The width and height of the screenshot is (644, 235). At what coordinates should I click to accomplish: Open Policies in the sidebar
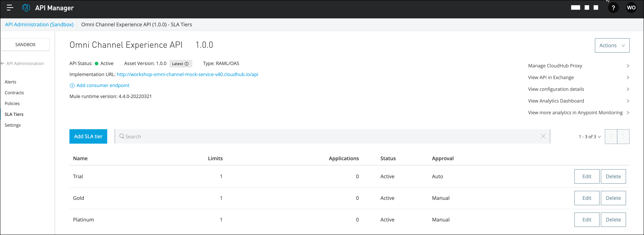point(12,103)
